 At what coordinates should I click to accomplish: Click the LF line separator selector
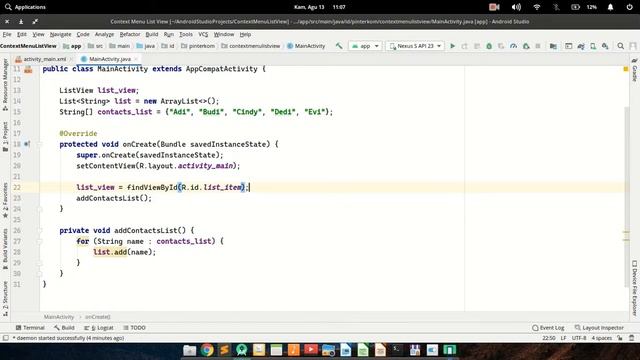(563, 338)
